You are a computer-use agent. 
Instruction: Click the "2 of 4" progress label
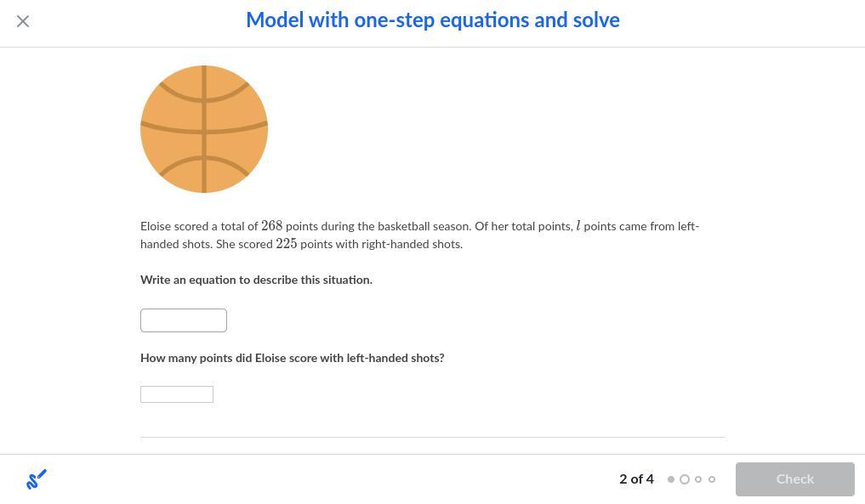click(636, 479)
